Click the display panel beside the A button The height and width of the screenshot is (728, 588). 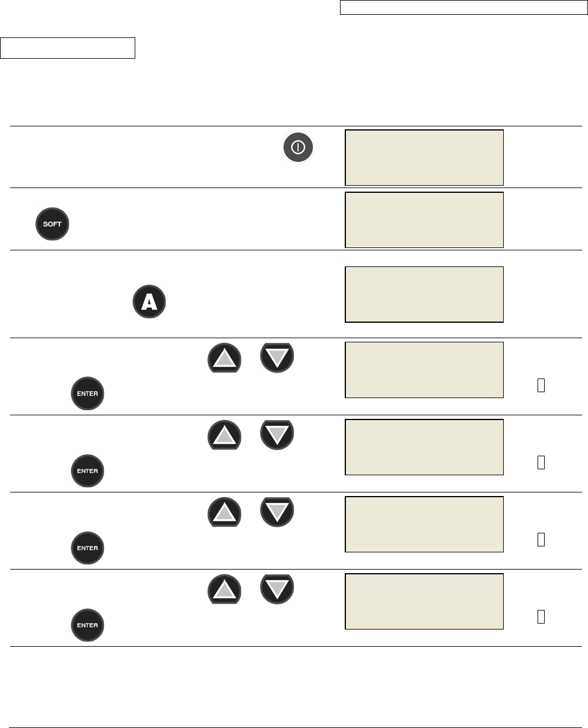pyautogui.click(x=424, y=294)
